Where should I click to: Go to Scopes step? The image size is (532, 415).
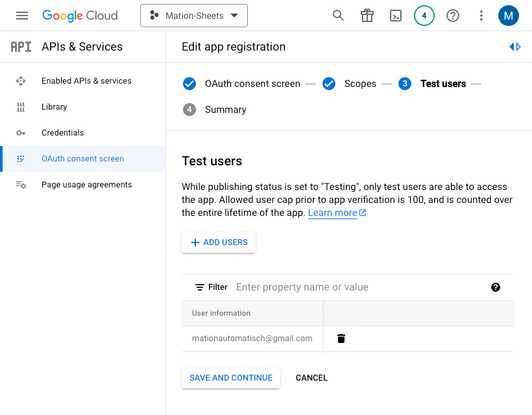coord(360,84)
